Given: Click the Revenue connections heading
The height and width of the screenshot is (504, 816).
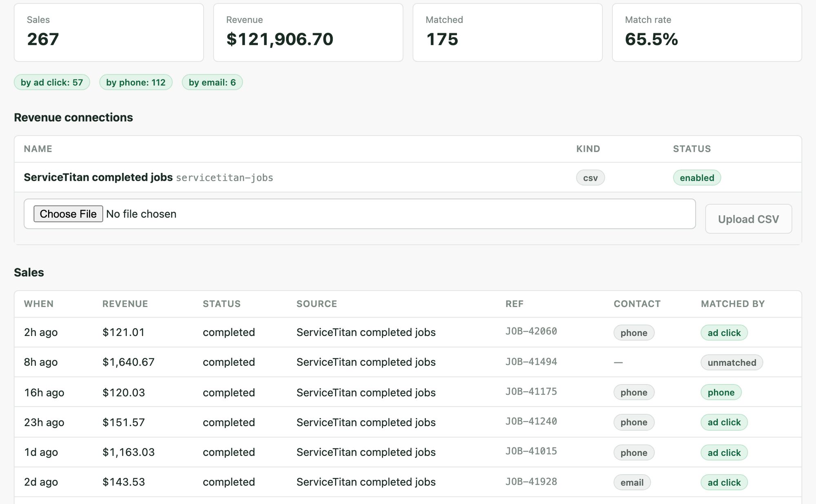Looking at the screenshot, I should pos(73,117).
